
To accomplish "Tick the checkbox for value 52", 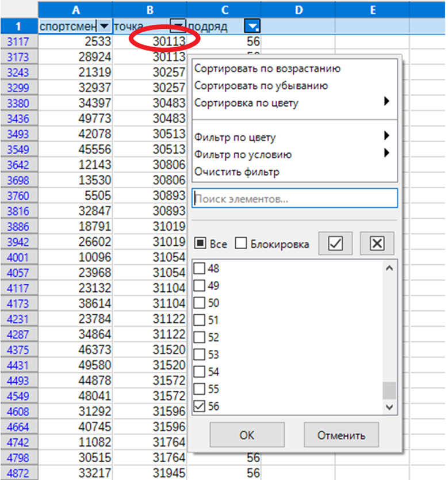I will click(x=200, y=337).
